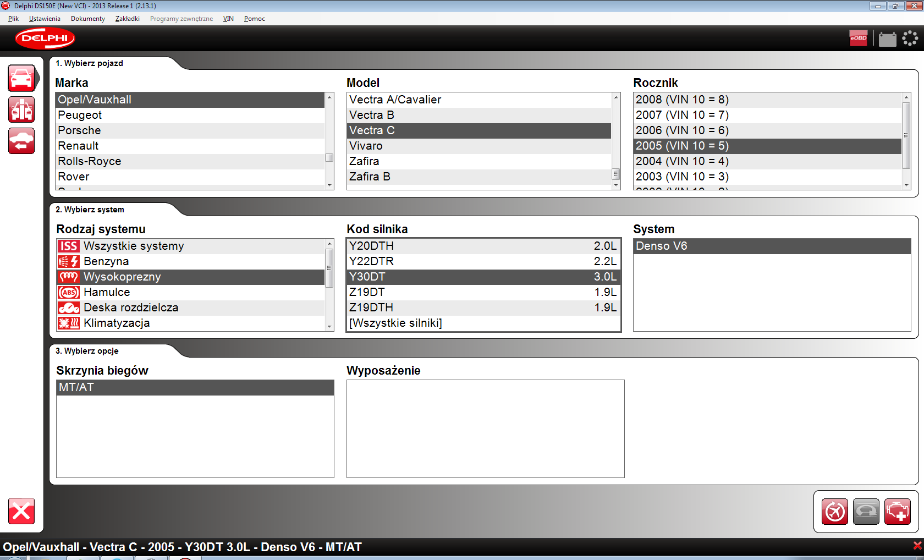Open the Zakładki menu

click(128, 19)
